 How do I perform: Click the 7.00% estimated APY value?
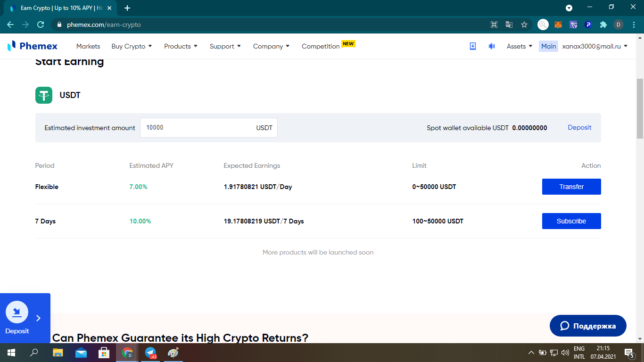139,187
